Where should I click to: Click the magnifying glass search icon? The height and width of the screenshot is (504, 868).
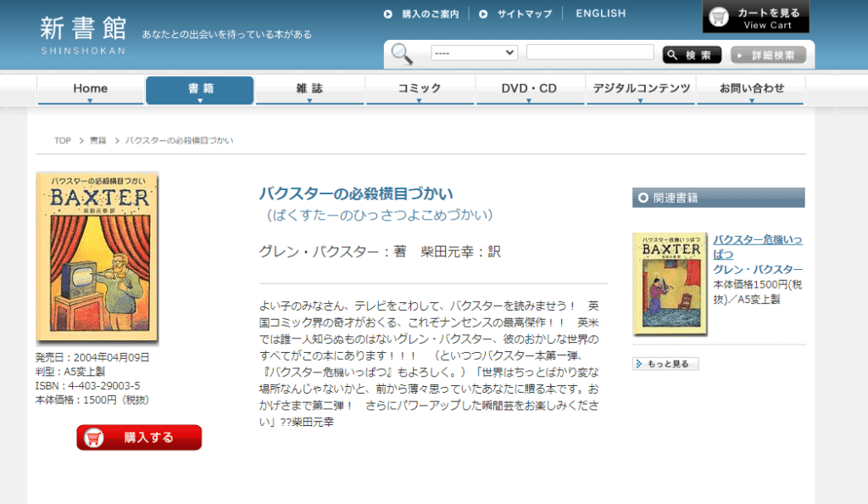[402, 53]
